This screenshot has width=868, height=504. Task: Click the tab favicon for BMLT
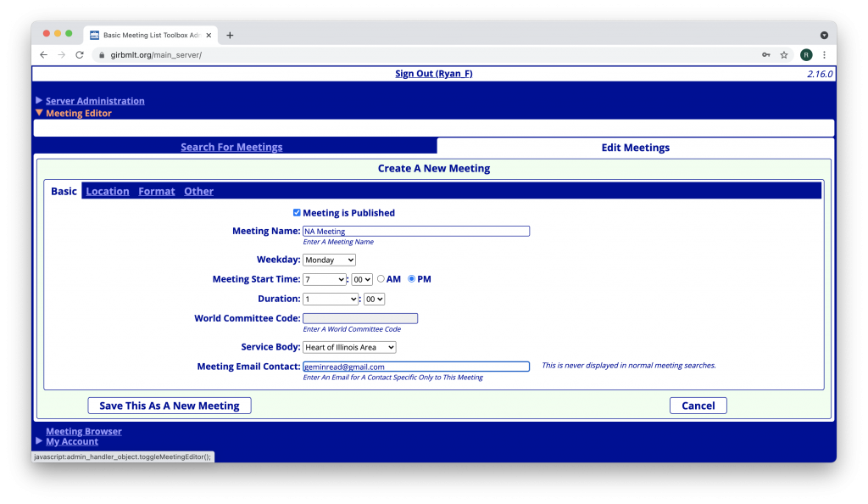click(95, 35)
